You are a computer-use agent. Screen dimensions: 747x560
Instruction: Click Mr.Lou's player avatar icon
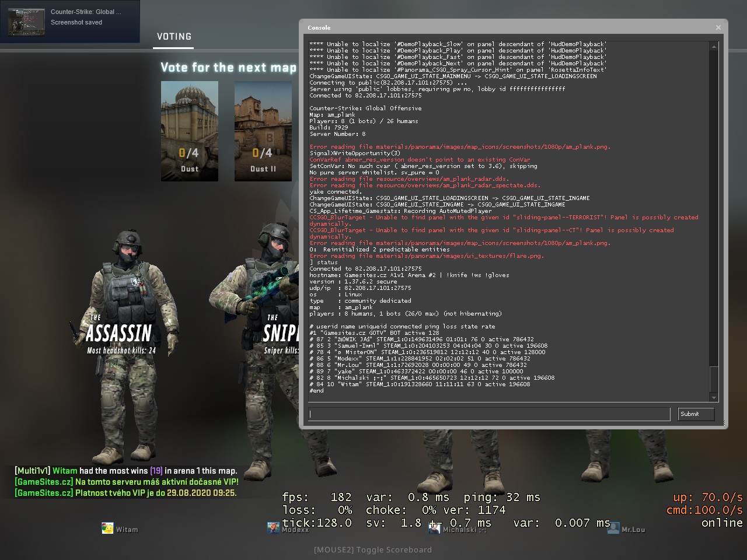pos(613,528)
